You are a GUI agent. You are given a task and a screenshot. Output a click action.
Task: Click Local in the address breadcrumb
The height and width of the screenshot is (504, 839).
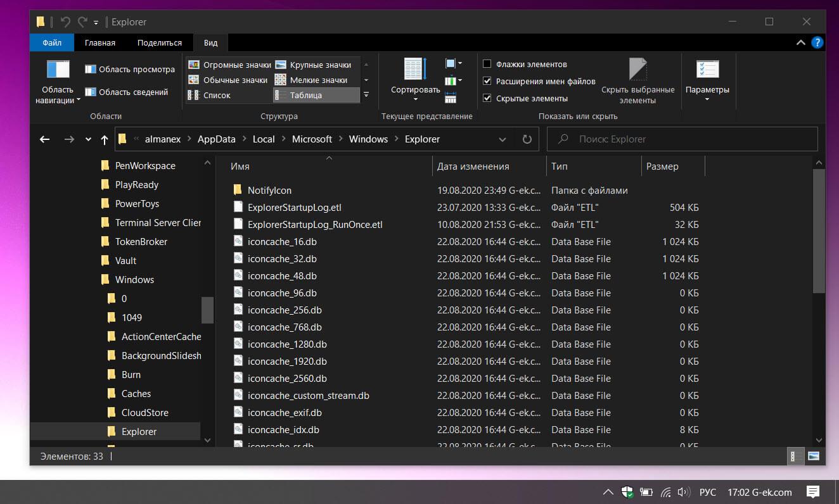264,139
